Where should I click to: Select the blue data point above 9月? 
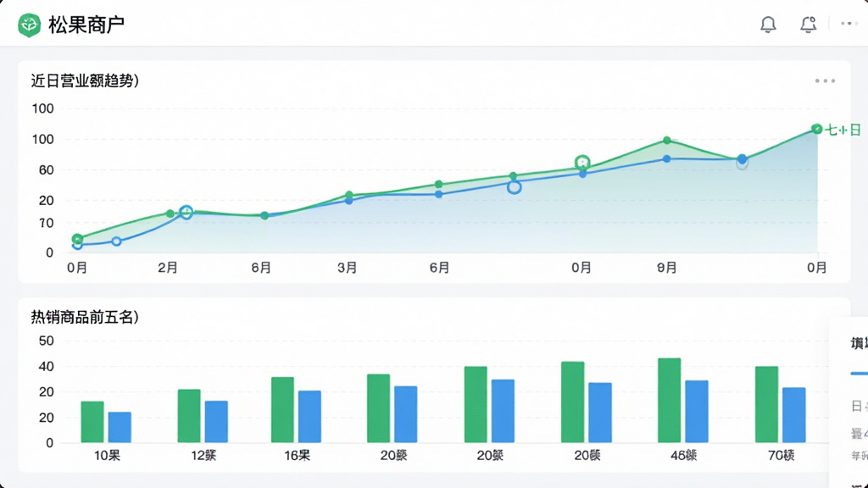click(667, 158)
